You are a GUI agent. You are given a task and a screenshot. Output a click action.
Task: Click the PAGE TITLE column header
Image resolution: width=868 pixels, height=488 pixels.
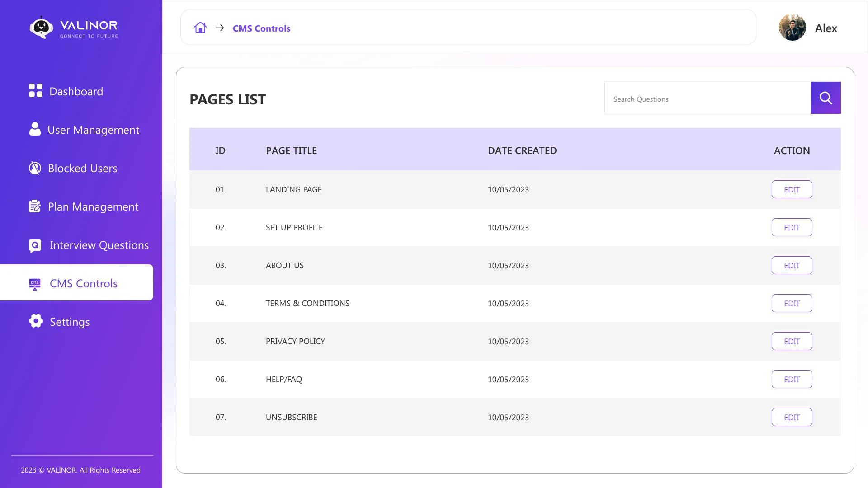291,150
